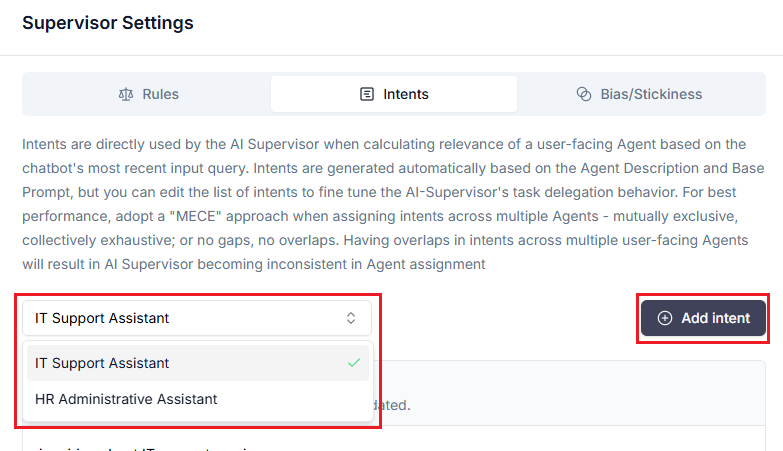
Task: Choose HR Administrative Assistant from the list
Action: [126, 399]
